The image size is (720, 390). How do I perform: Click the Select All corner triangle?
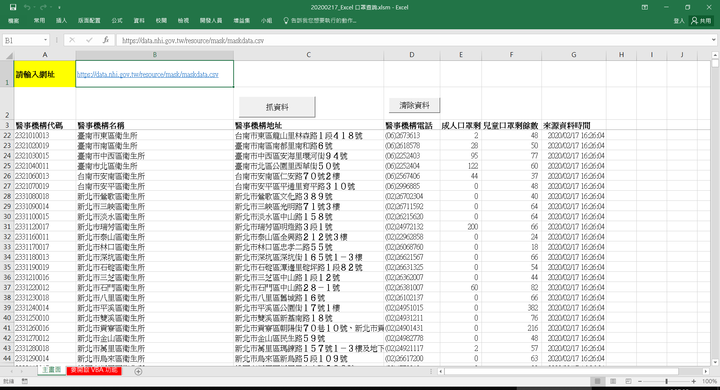9,56
